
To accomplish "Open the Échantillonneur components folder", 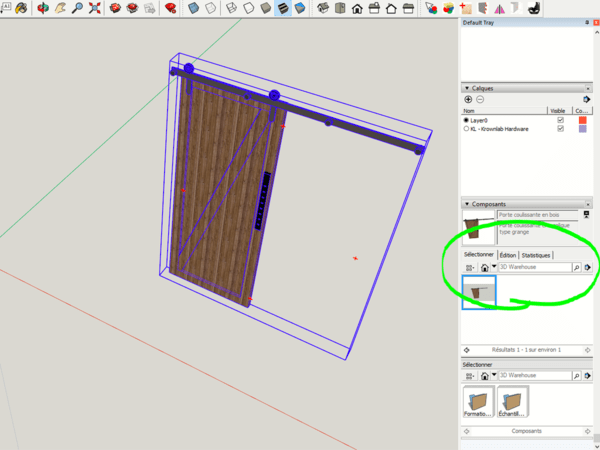I will click(512, 401).
